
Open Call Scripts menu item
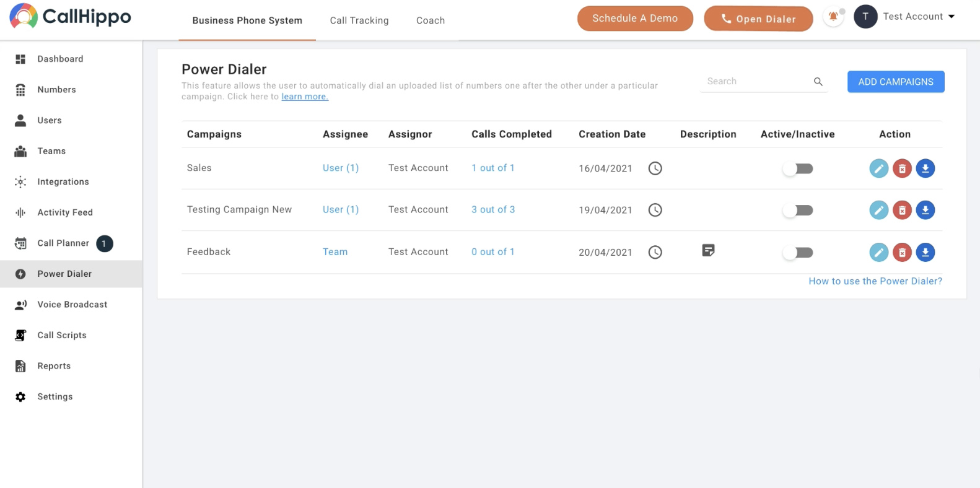coord(71,335)
